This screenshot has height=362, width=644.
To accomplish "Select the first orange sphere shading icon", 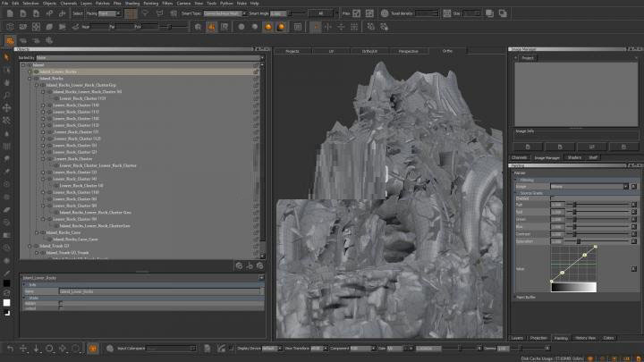I will point(268,27).
